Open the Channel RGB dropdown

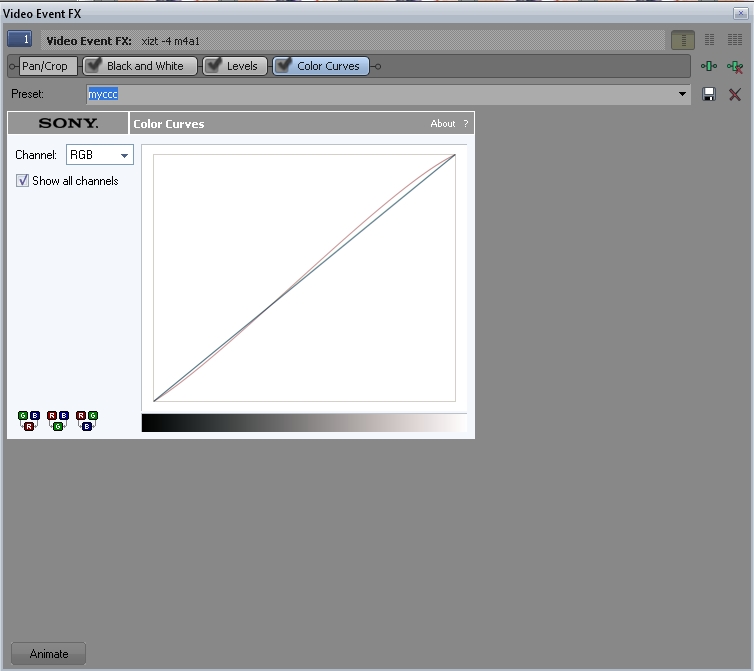(100, 155)
